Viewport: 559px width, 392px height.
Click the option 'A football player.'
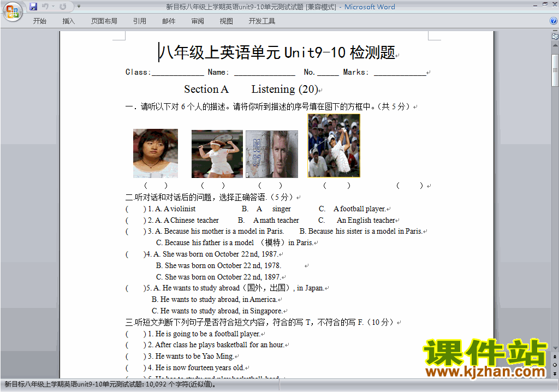(x=360, y=209)
